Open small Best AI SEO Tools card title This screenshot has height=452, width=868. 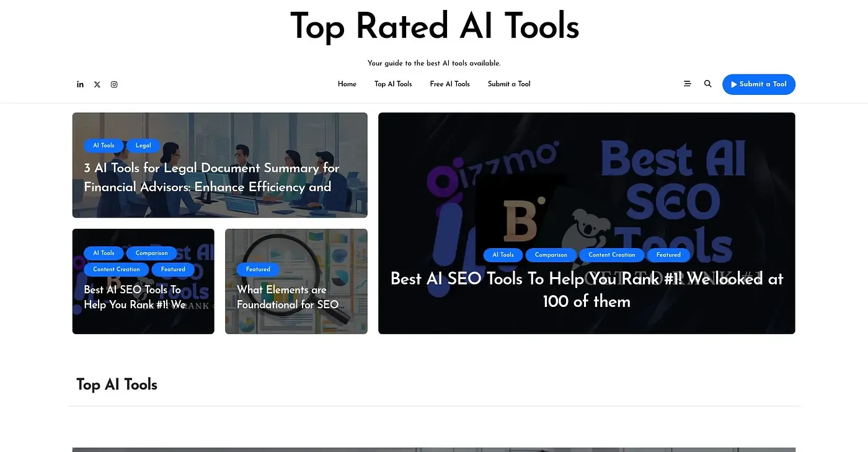(135, 297)
